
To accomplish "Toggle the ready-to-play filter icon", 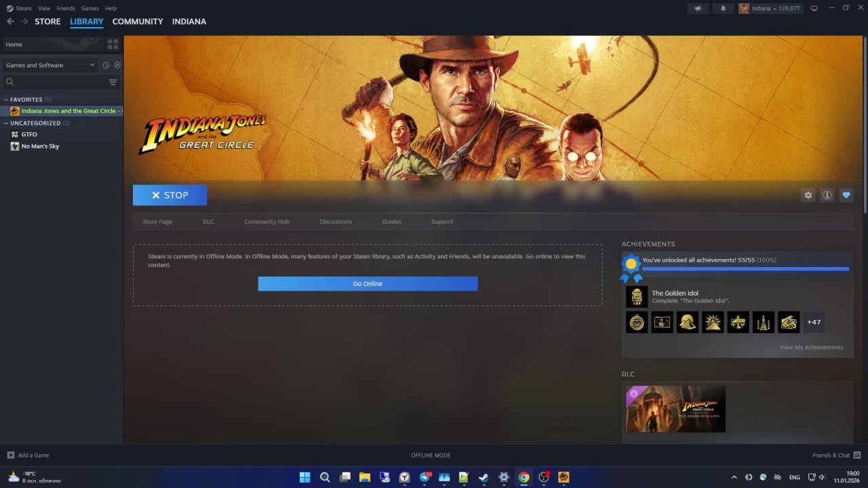I will (117, 65).
